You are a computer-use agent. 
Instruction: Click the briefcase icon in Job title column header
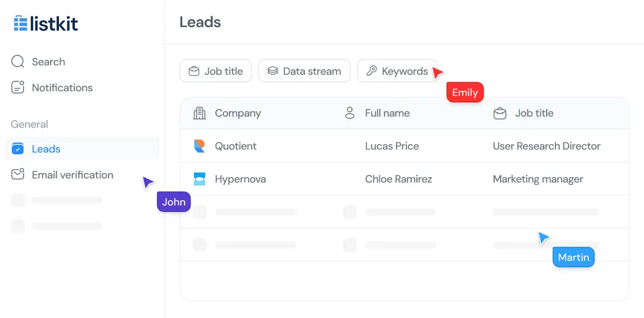(500, 113)
